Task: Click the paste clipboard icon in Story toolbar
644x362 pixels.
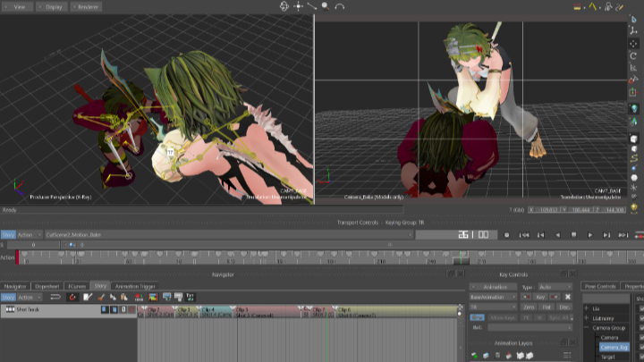Action: pyautogui.click(x=124, y=297)
